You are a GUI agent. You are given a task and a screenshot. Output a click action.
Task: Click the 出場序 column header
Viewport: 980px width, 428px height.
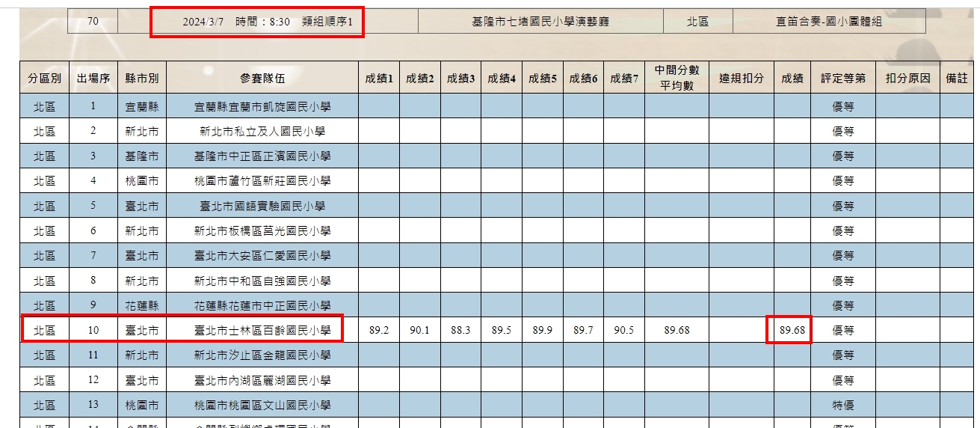point(93,78)
